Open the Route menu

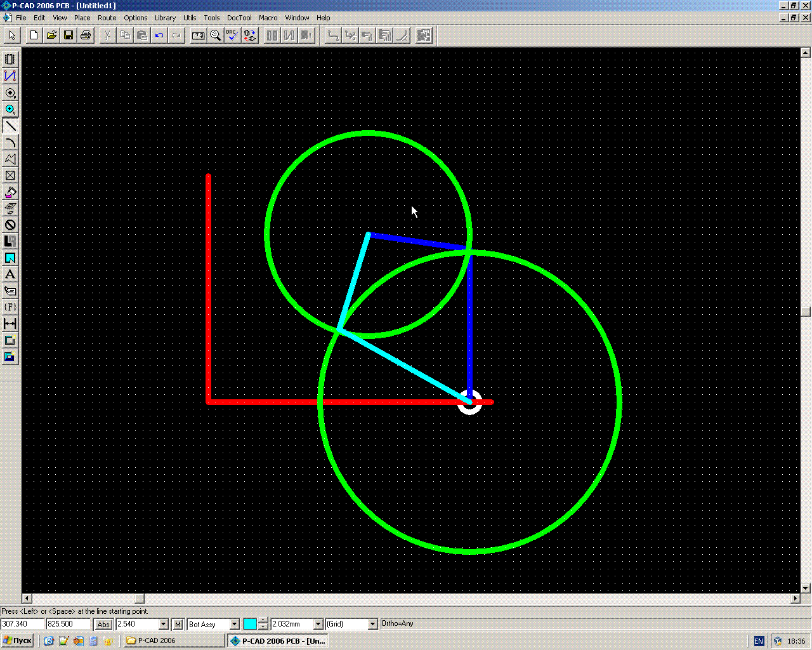(107, 18)
